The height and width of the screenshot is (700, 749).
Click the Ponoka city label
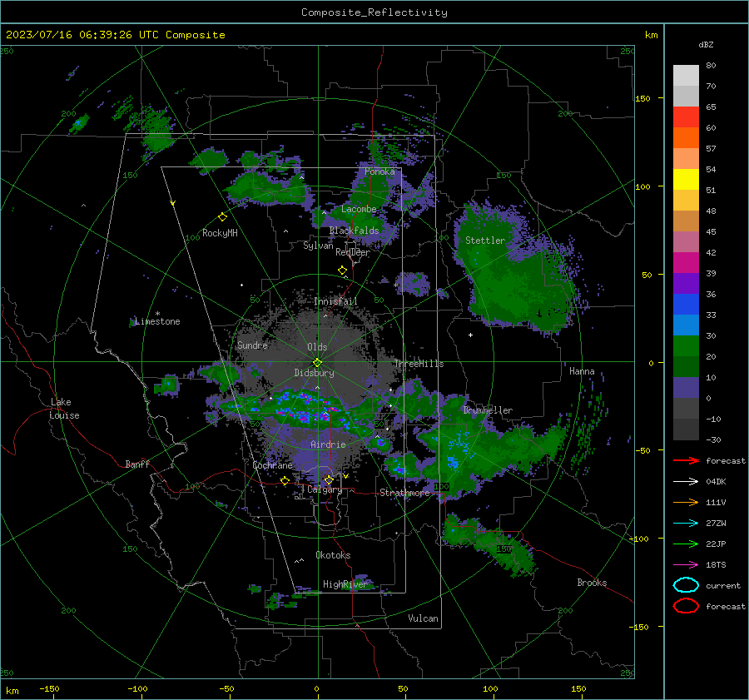[379, 171]
